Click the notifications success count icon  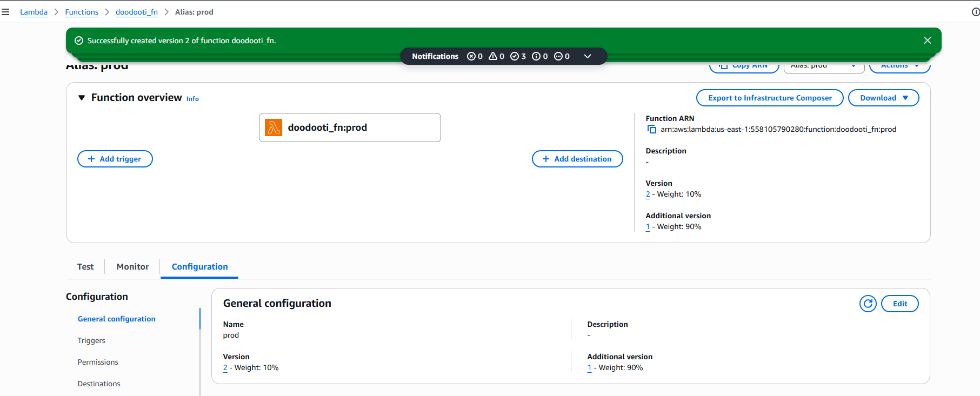pos(515,56)
